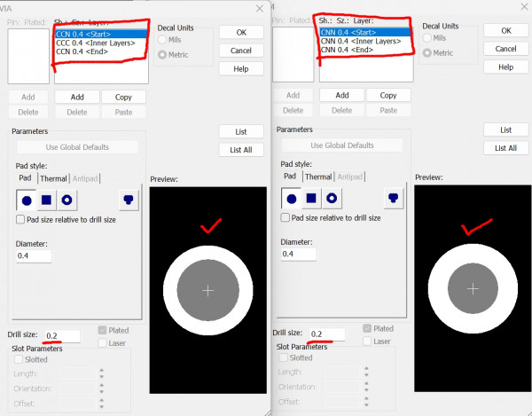
Task: Click odd-shape pad icon in left dialog
Action: (128, 199)
